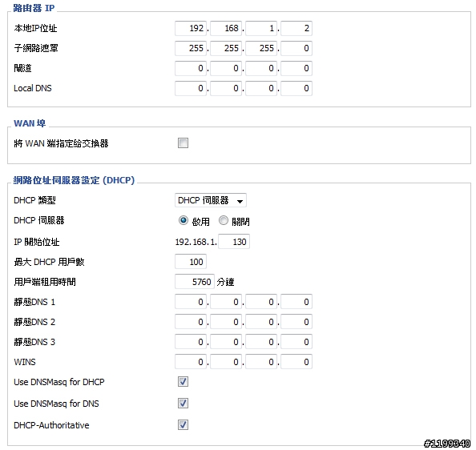Click the WAN 埠 section heading

pyautogui.click(x=30, y=123)
